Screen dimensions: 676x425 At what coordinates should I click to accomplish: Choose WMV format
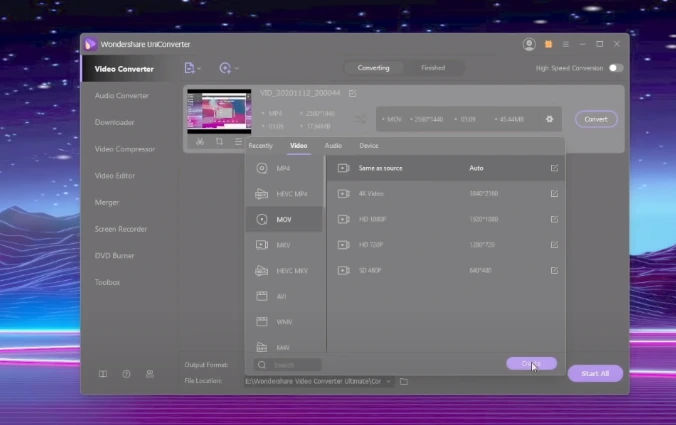click(x=284, y=322)
